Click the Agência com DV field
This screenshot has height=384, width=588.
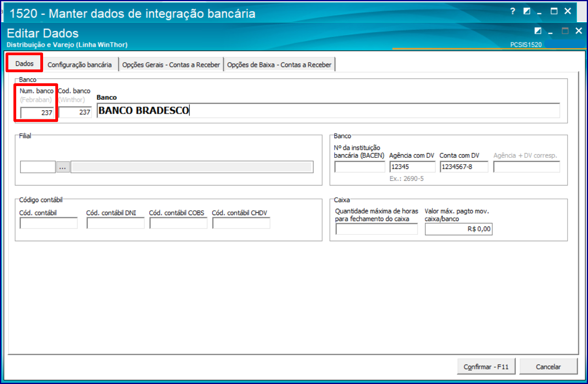412,167
